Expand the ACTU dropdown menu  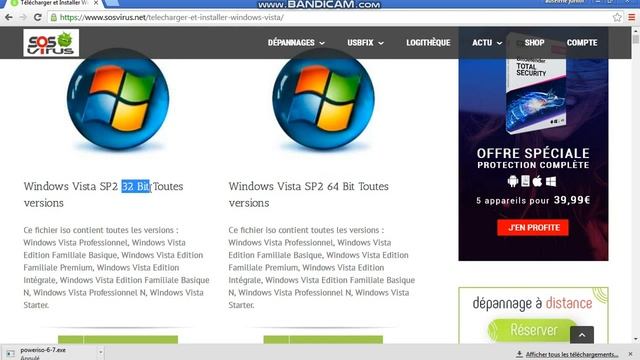pos(487,42)
